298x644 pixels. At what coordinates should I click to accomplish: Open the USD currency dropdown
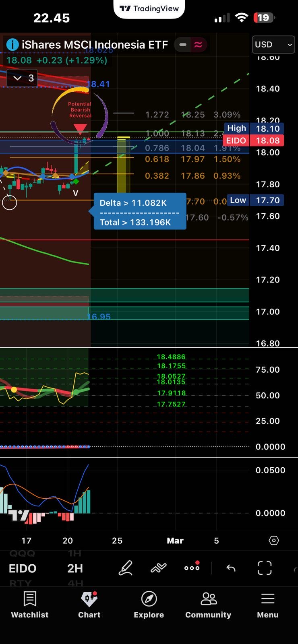[x=273, y=45]
